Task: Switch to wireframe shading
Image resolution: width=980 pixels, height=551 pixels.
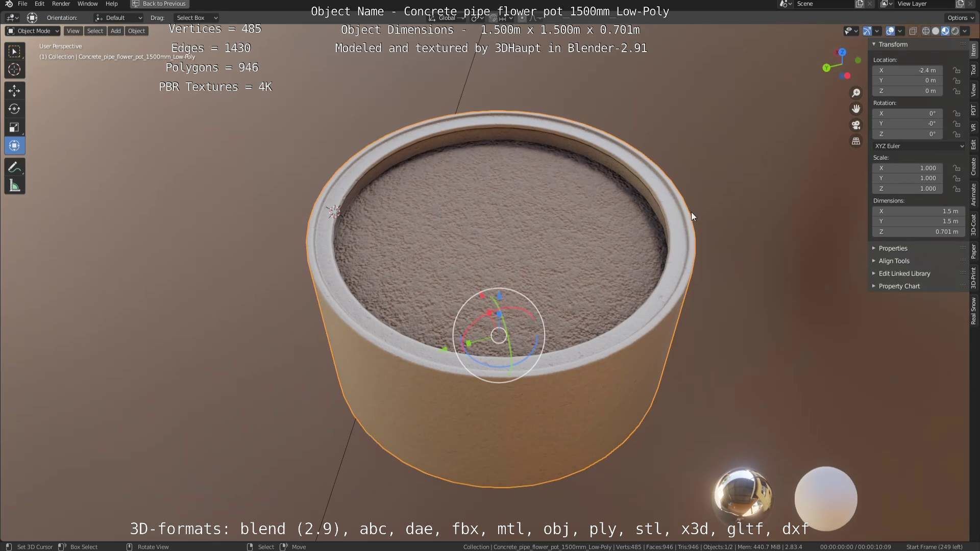Action: [x=926, y=31]
